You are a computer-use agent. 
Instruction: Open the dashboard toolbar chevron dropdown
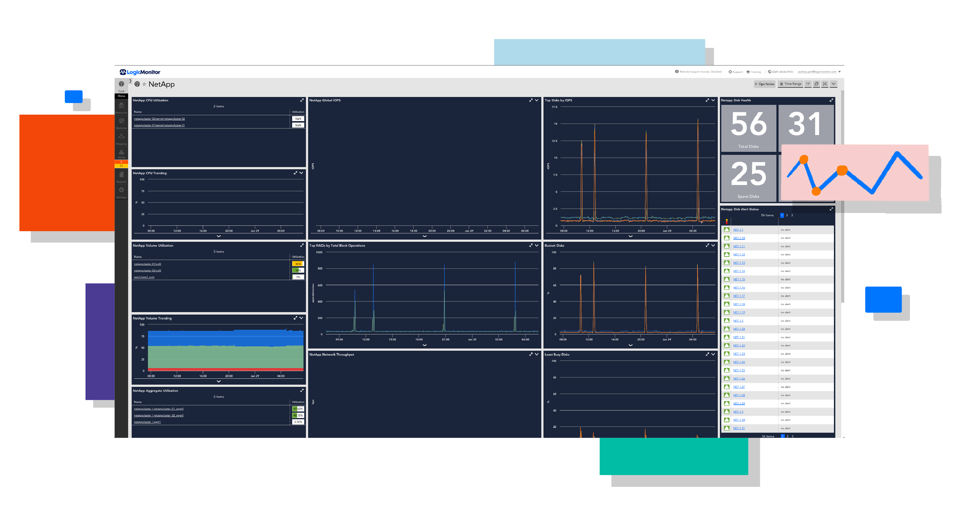[833, 84]
